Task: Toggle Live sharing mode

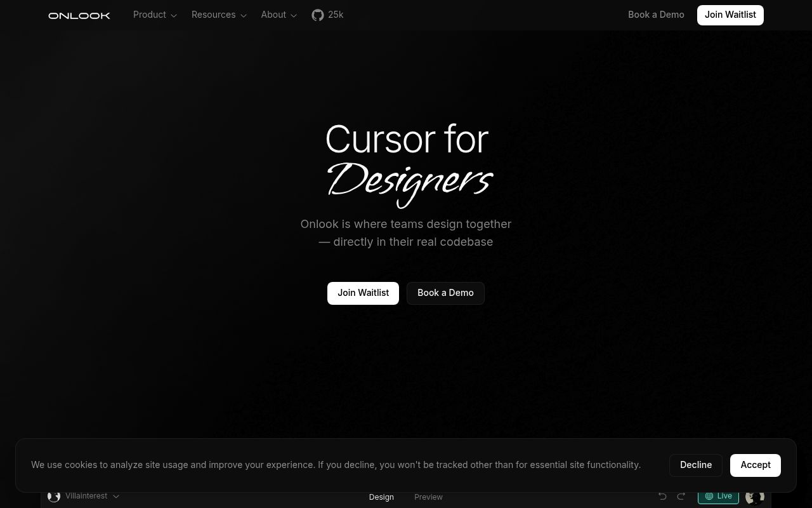Action: 718,496
